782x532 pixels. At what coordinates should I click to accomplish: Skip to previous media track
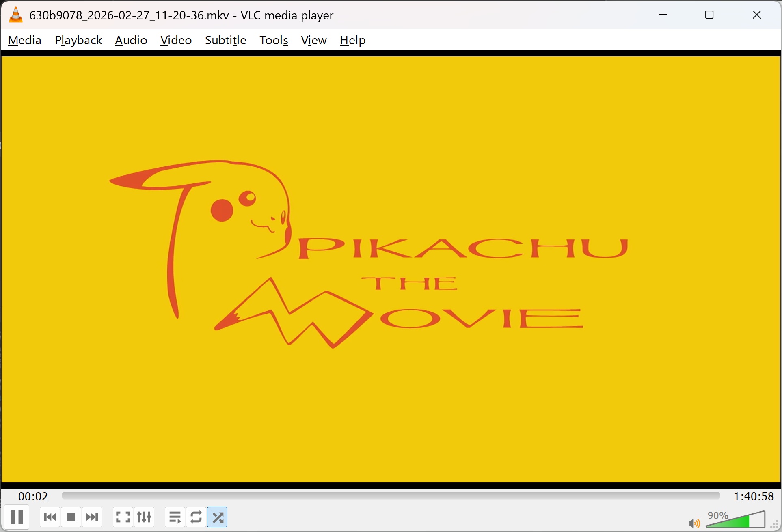pos(50,517)
